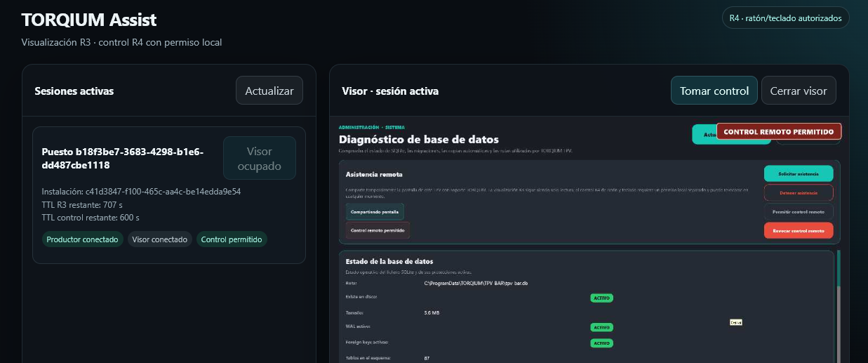Image resolution: width=868 pixels, height=363 pixels.
Task: Click the remote viewer's vertical scrollbar
Action: click(x=840, y=307)
